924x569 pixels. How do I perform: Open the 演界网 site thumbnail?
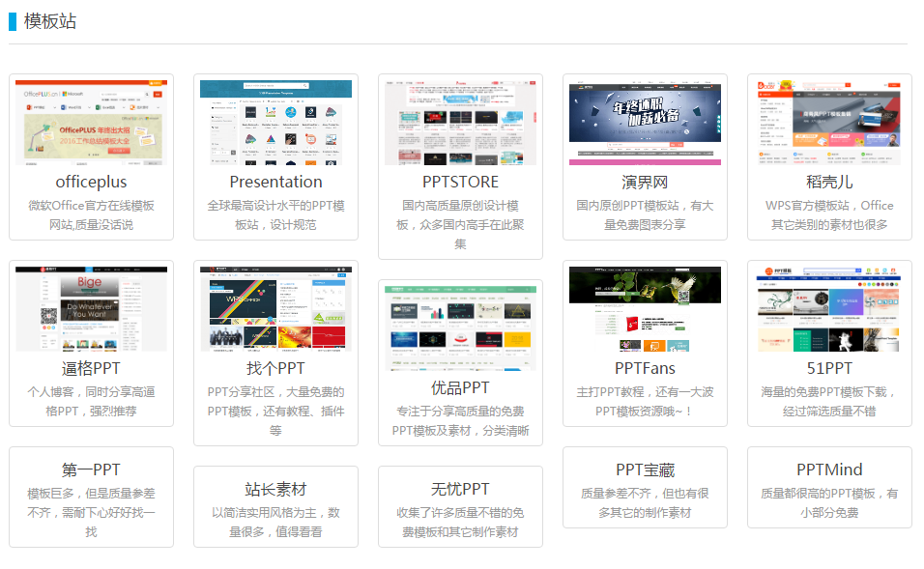pos(645,123)
